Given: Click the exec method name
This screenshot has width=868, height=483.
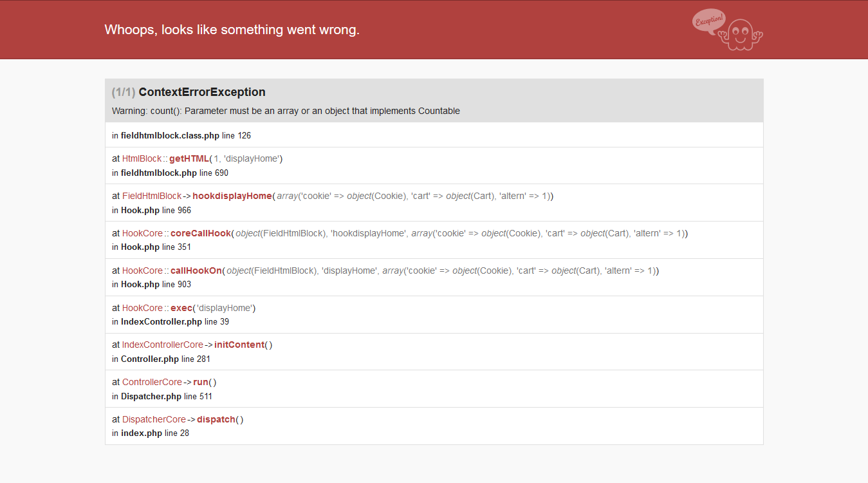Looking at the screenshot, I should coord(181,308).
